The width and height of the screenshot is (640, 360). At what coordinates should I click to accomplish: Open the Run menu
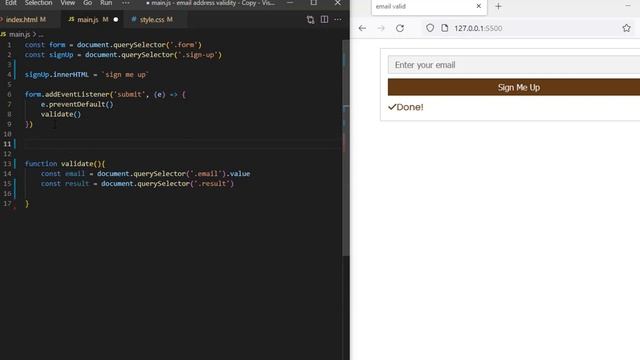pyautogui.click(x=106, y=3)
